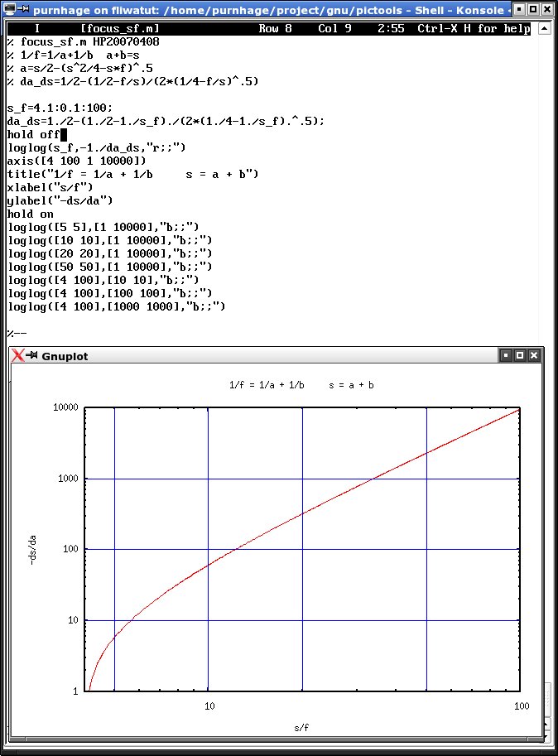The width and height of the screenshot is (558, 756).
Task: Click the '% focus_sf.m HP20070408' comment line
Action: point(83,42)
